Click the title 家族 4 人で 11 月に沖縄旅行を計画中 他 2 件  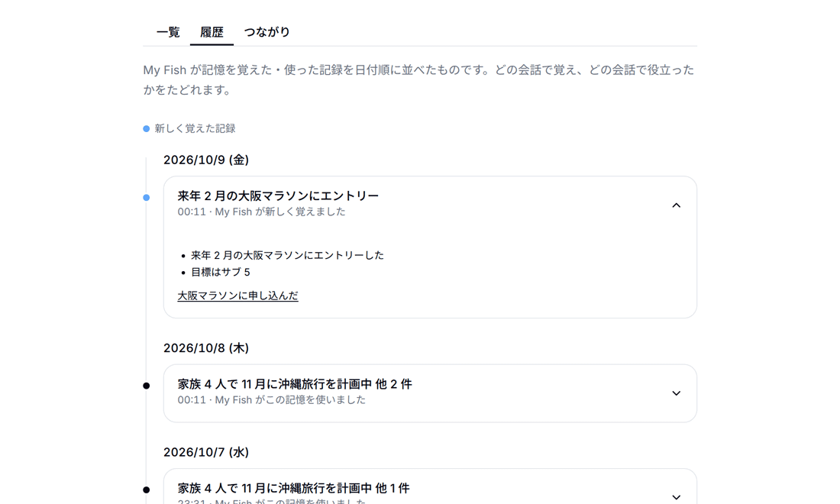coord(295,384)
